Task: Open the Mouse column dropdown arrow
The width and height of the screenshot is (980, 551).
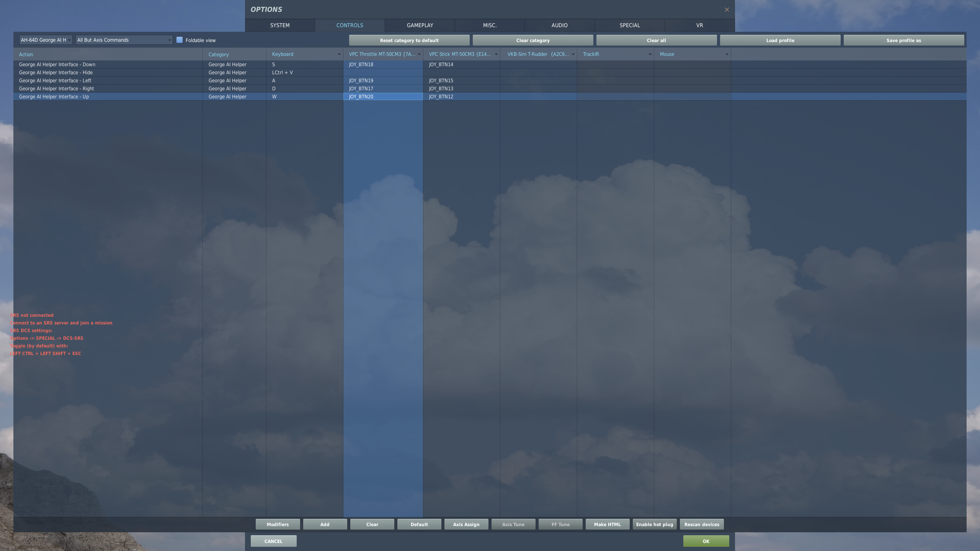Action: tap(727, 54)
